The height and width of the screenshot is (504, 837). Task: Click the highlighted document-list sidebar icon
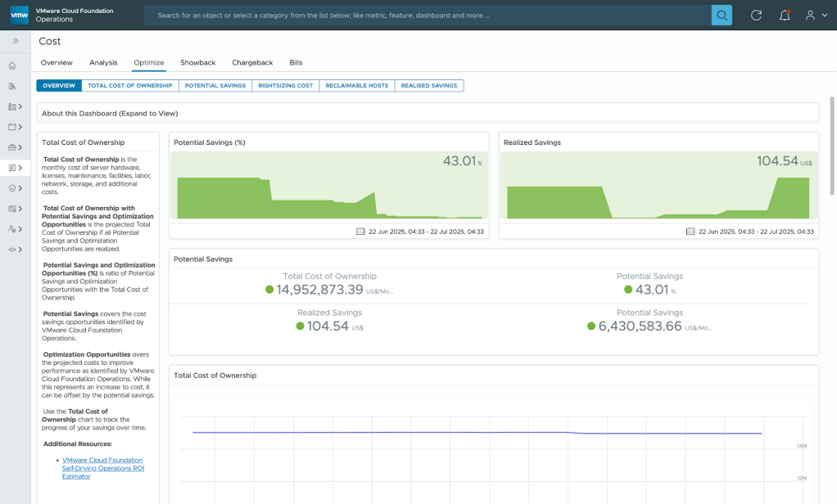[x=12, y=168]
